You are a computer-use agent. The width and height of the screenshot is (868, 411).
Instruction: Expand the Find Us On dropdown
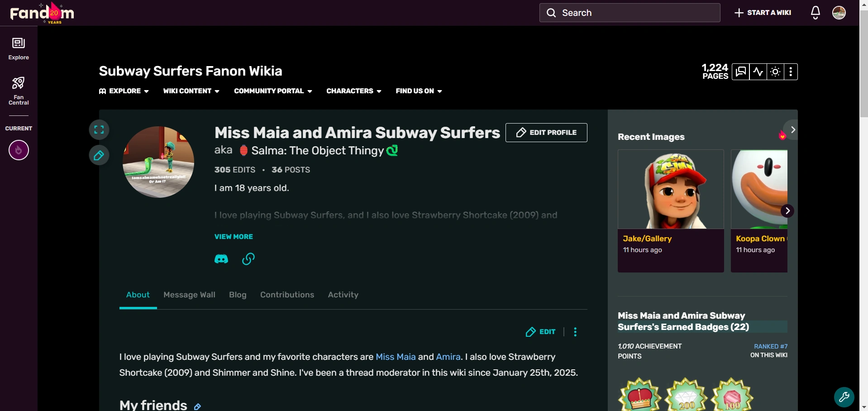(x=418, y=91)
